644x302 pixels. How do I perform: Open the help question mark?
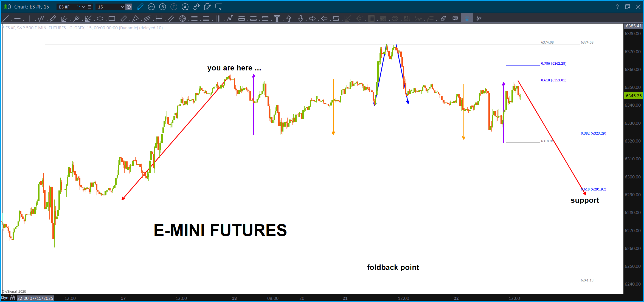point(617,7)
